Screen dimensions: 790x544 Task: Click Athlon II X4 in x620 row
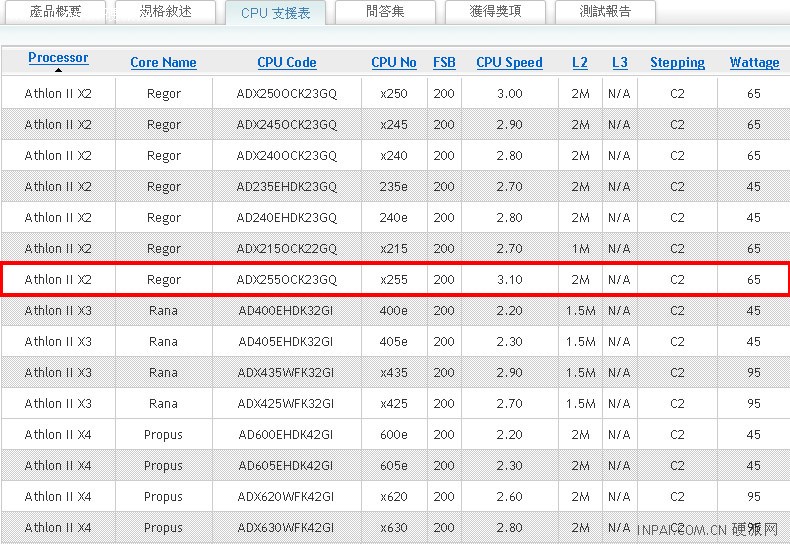coord(58,497)
